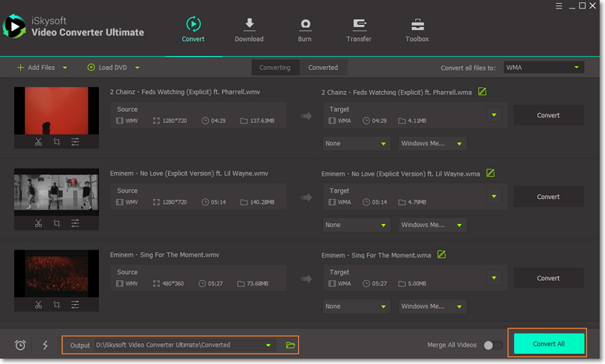This screenshot has height=364, width=605.
Task: Edit output name of 2 Chainz target file
Action: click(x=483, y=92)
